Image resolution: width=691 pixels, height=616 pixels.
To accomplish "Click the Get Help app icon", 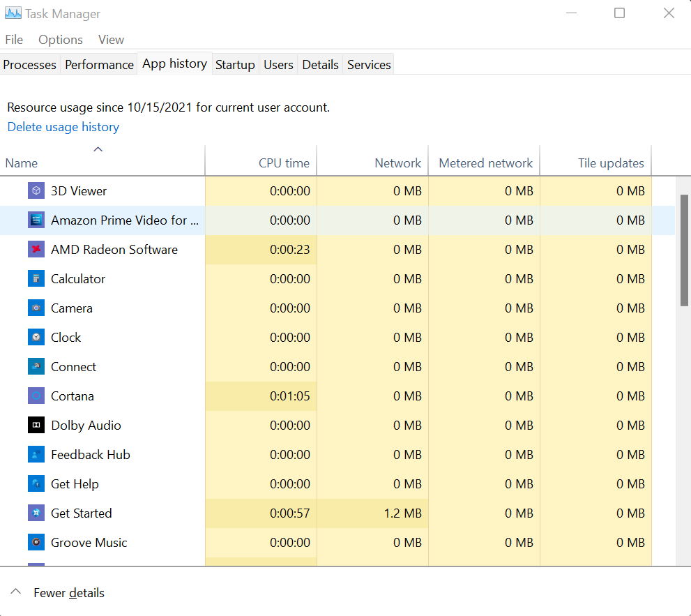I will [x=36, y=484].
